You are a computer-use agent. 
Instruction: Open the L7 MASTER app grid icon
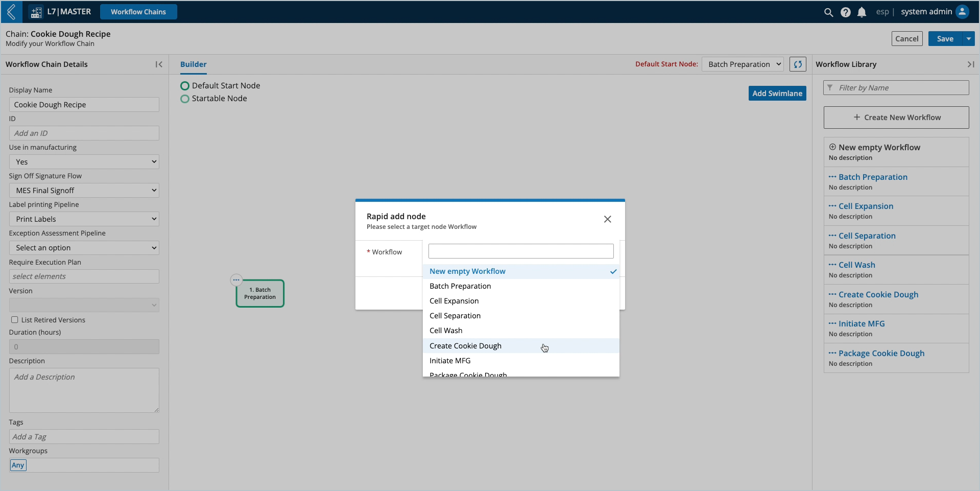36,12
